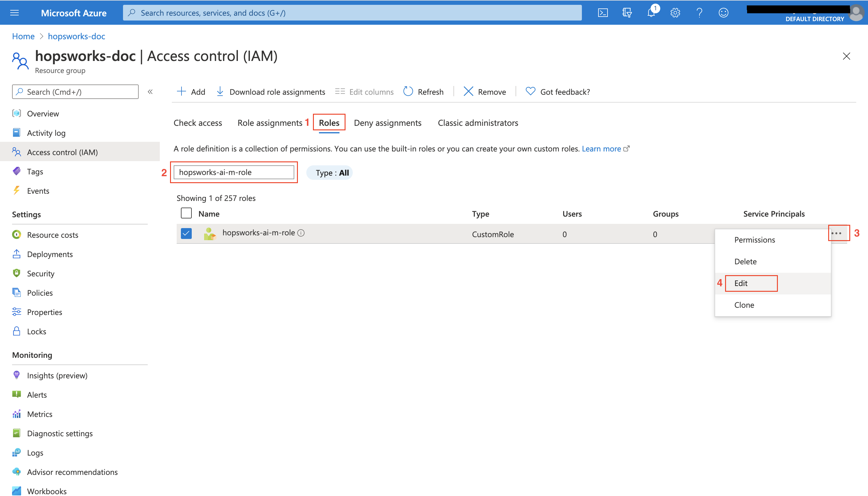The image size is (868, 496).
Task: Select Clone in the context menu
Action: pos(744,305)
